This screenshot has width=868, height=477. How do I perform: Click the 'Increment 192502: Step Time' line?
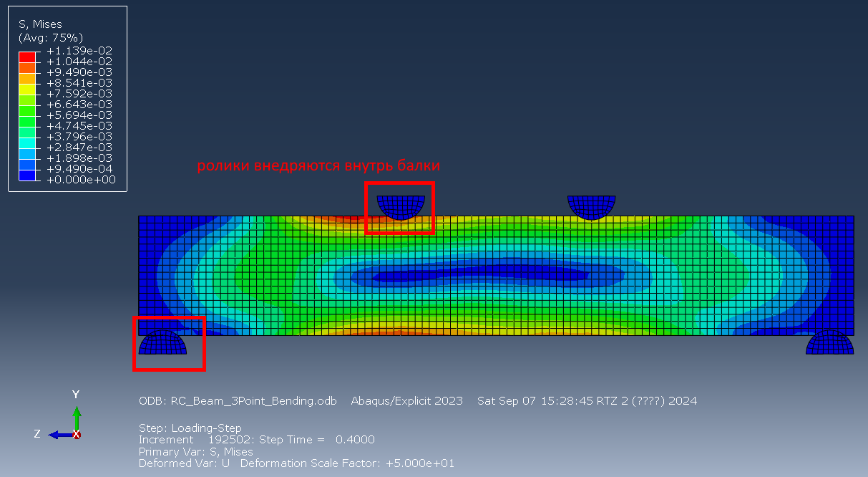pos(256,440)
